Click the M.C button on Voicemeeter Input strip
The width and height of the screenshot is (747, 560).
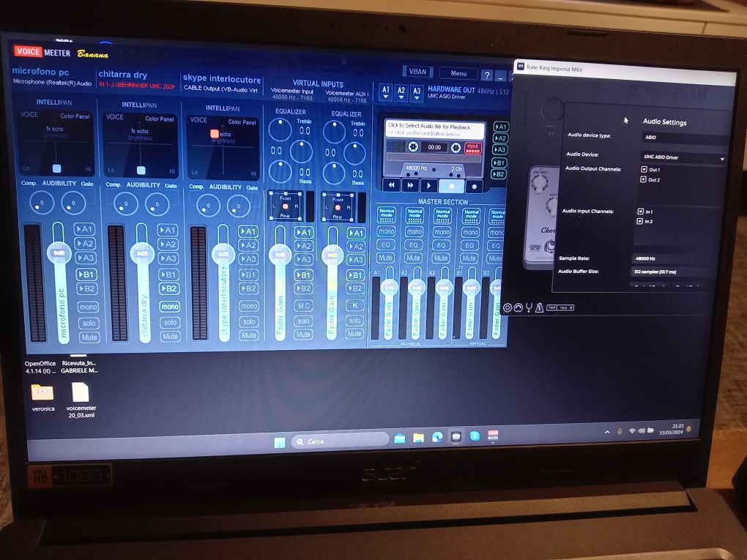303,306
